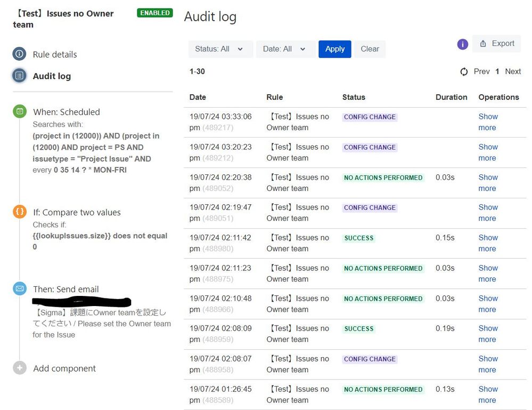This screenshot has height=410, width=532.
Task: Open Audit log in the sidebar
Action: tap(52, 76)
